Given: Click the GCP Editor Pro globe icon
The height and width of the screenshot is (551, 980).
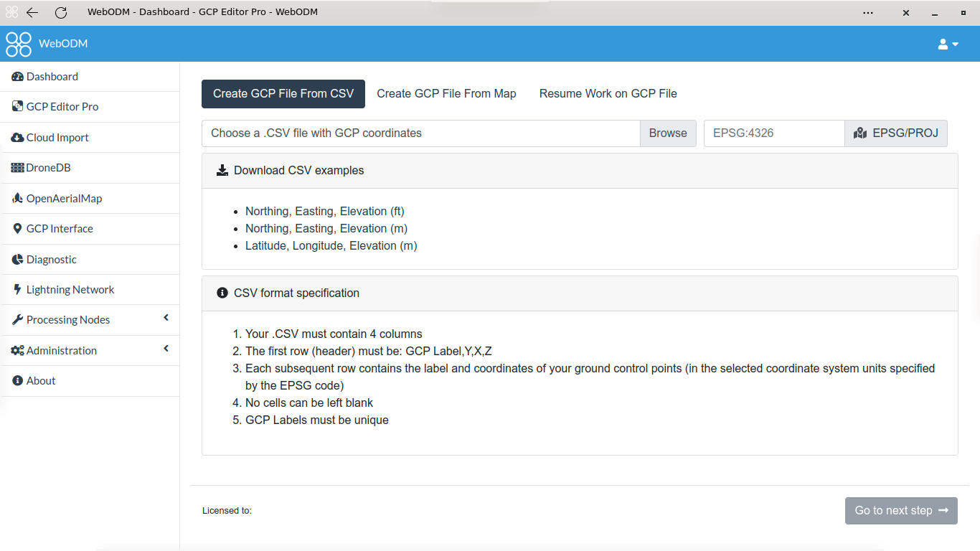Looking at the screenshot, I should pyautogui.click(x=18, y=107).
